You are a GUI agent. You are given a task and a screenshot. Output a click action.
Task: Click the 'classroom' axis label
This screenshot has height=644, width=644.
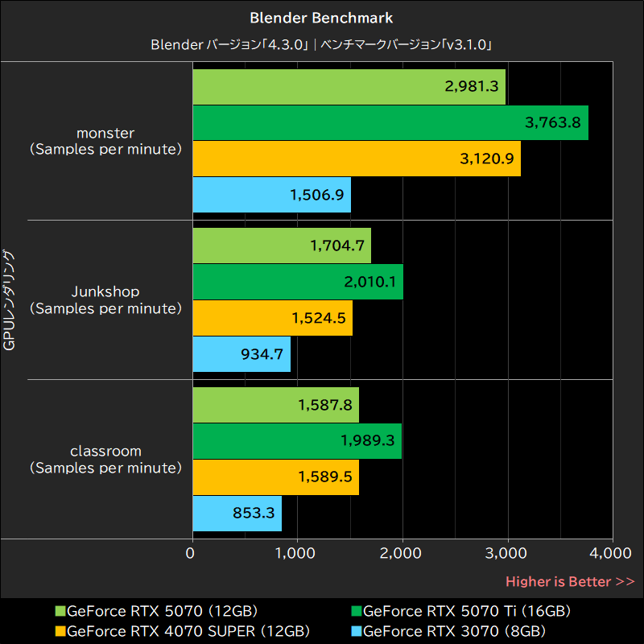tap(105, 451)
